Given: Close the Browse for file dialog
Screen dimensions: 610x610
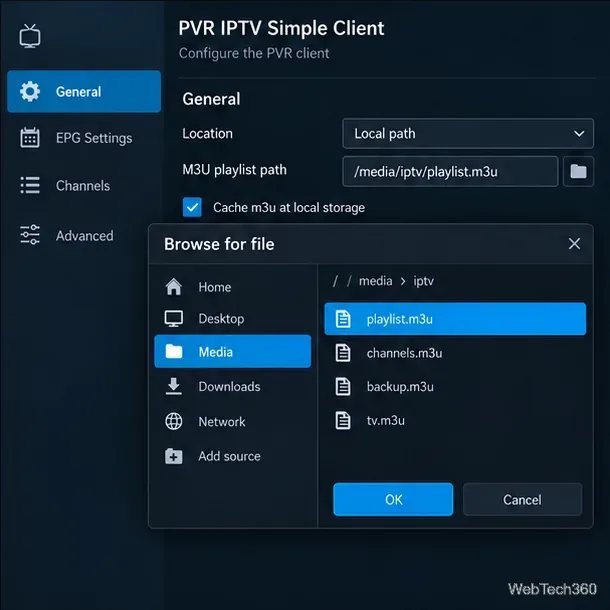Looking at the screenshot, I should coord(574,244).
